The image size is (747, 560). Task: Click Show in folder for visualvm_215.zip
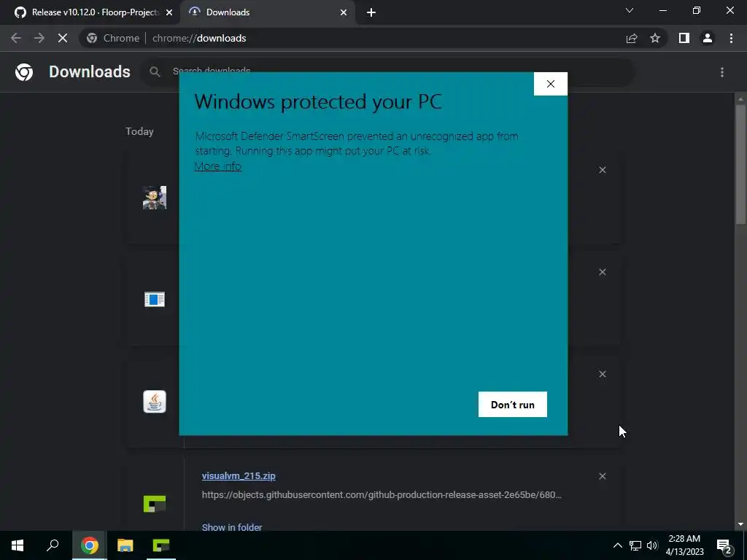click(x=232, y=527)
